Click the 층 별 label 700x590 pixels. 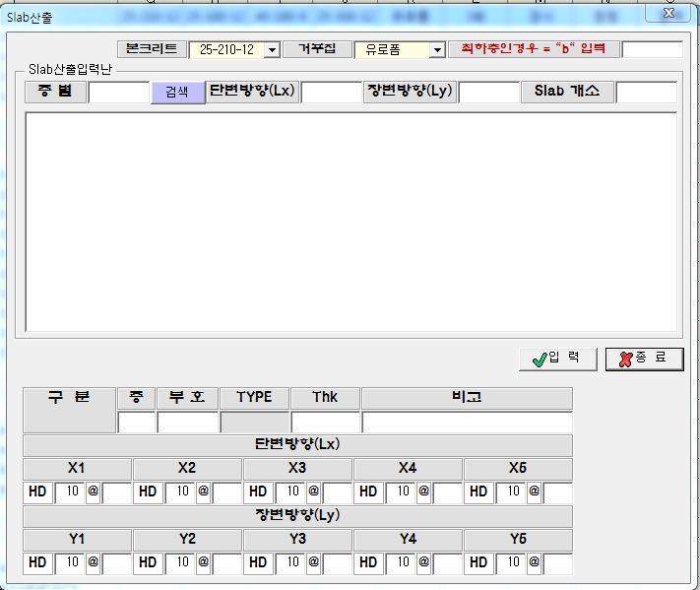(x=55, y=92)
